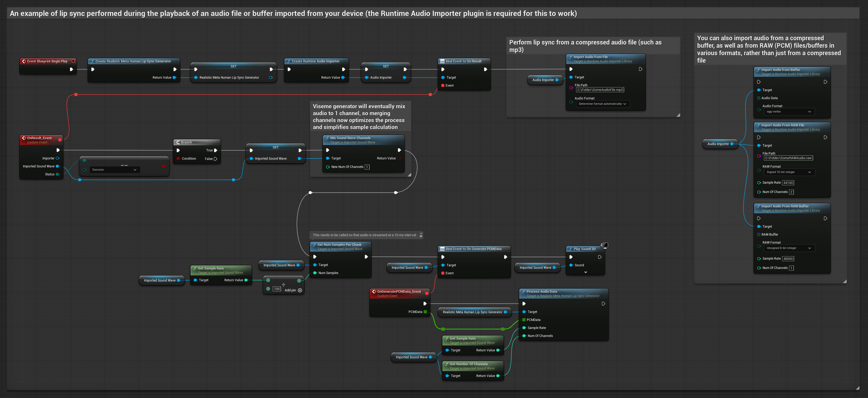The width and height of the screenshot is (868, 398).
Task: Click the Sample Rate 44100 value field
Action: pos(788,183)
